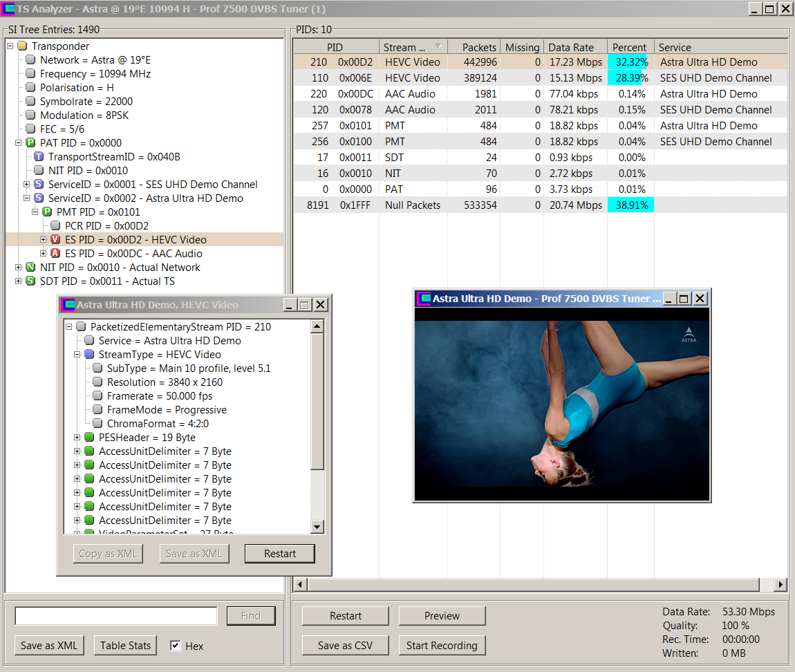795x672 pixels.
Task: Collapse the StreamType = HEVC Video node
Action: [77, 355]
